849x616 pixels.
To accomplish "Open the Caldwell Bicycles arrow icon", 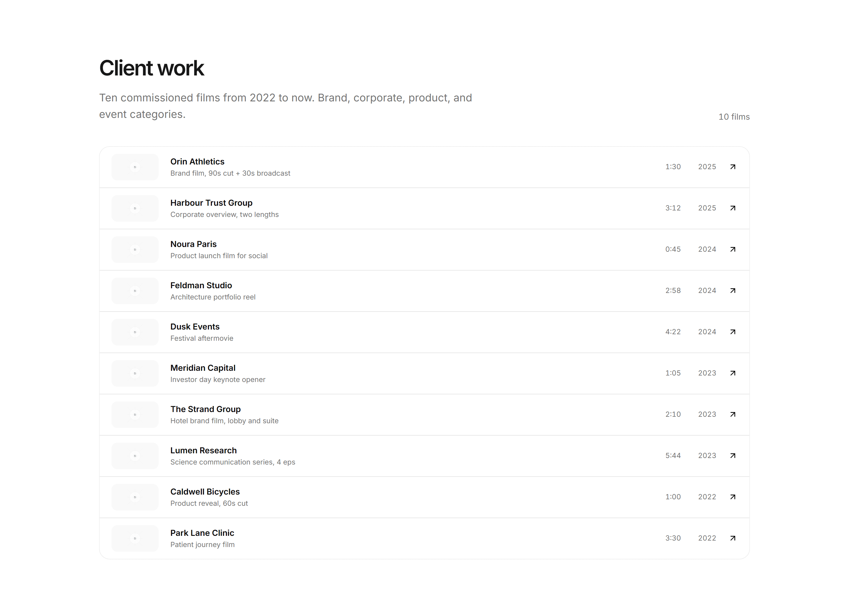I will 733,497.
